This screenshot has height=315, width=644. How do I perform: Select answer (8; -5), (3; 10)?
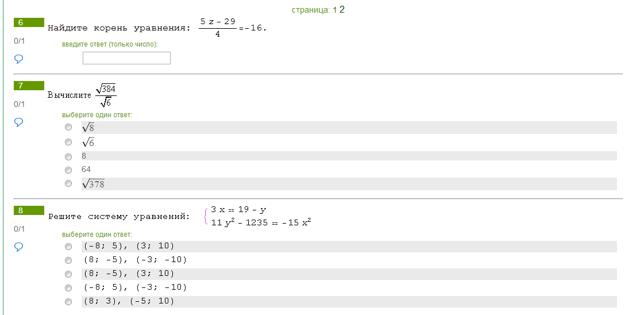[68, 274]
